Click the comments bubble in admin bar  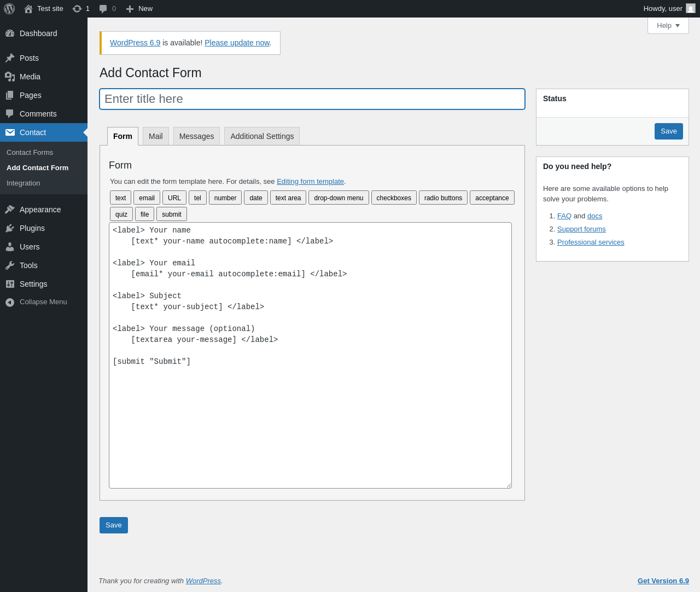pyautogui.click(x=103, y=9)
